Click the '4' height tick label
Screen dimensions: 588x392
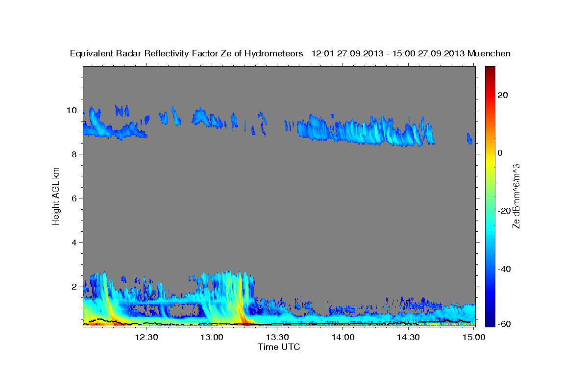click(74, 242)
